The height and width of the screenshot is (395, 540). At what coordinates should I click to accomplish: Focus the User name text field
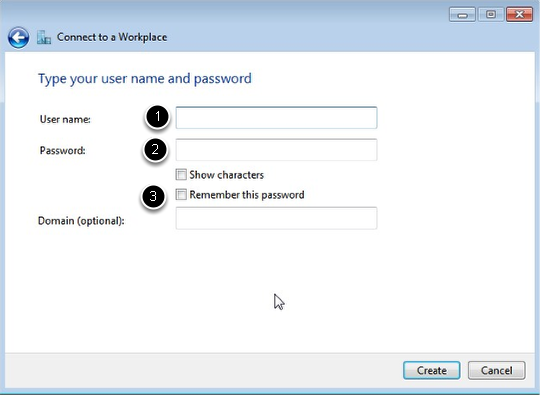tap(276, 118)
